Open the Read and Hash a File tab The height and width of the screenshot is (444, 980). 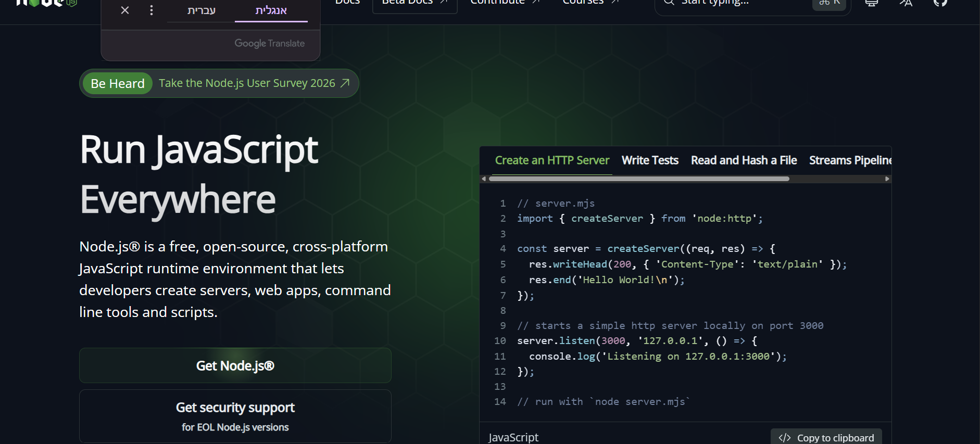744,160
